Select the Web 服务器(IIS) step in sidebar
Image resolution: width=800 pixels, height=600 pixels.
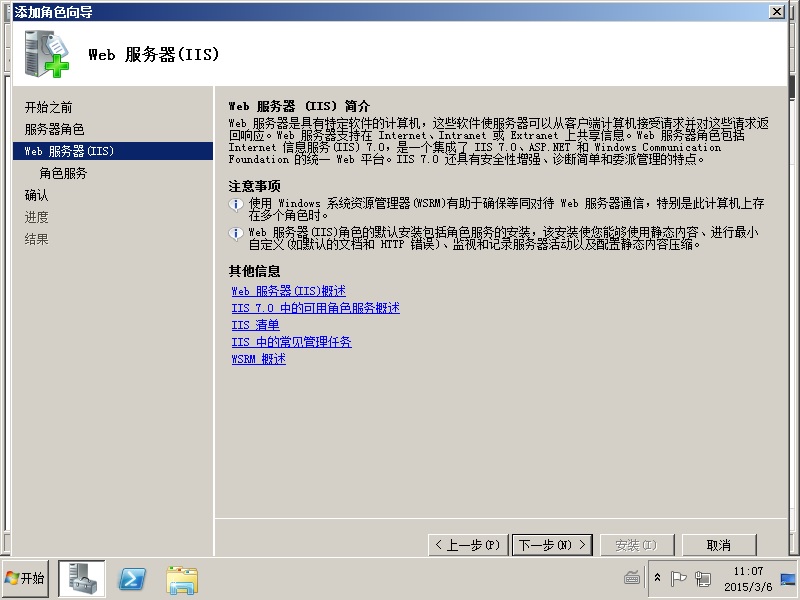[113, 151]
